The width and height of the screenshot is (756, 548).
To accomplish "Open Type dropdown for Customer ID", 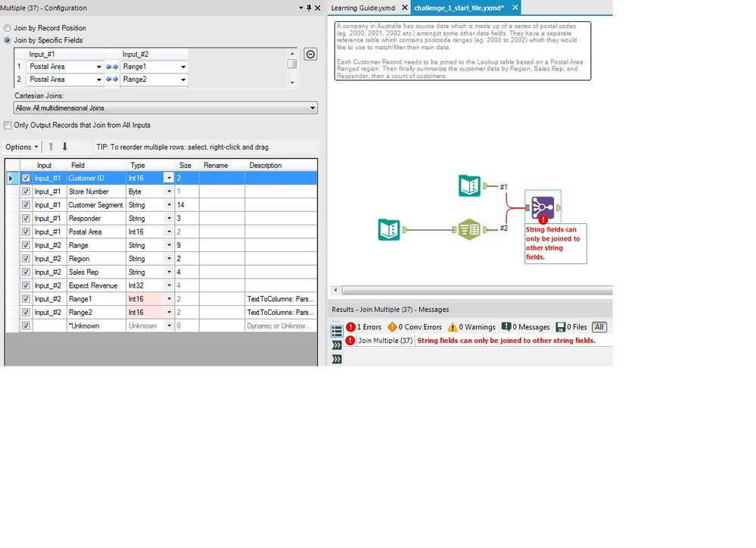I will [x=169, y=178].
